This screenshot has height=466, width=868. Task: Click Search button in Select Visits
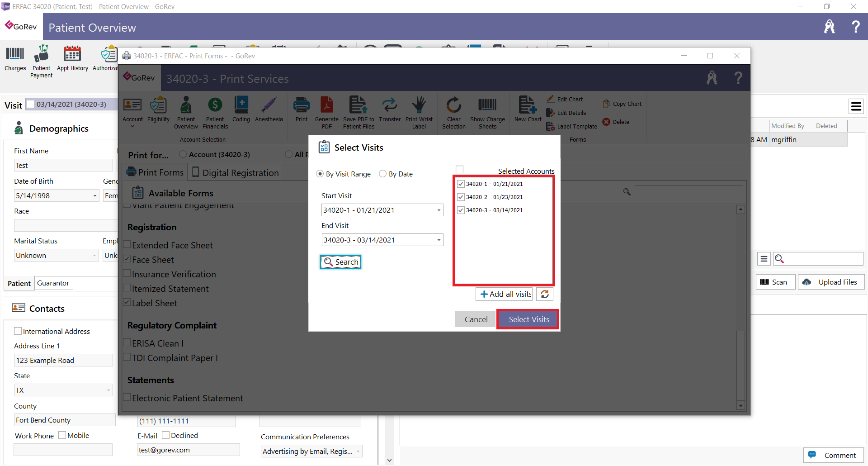coord(341,262)
